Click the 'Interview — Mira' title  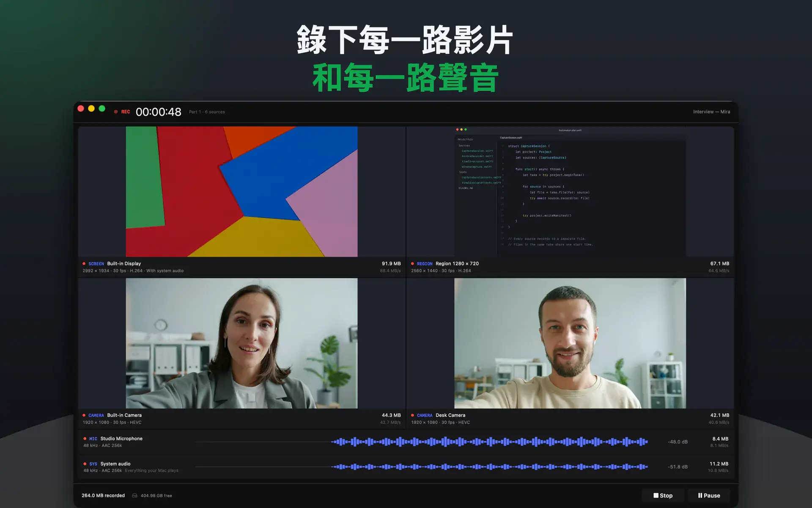pos(711,112)
